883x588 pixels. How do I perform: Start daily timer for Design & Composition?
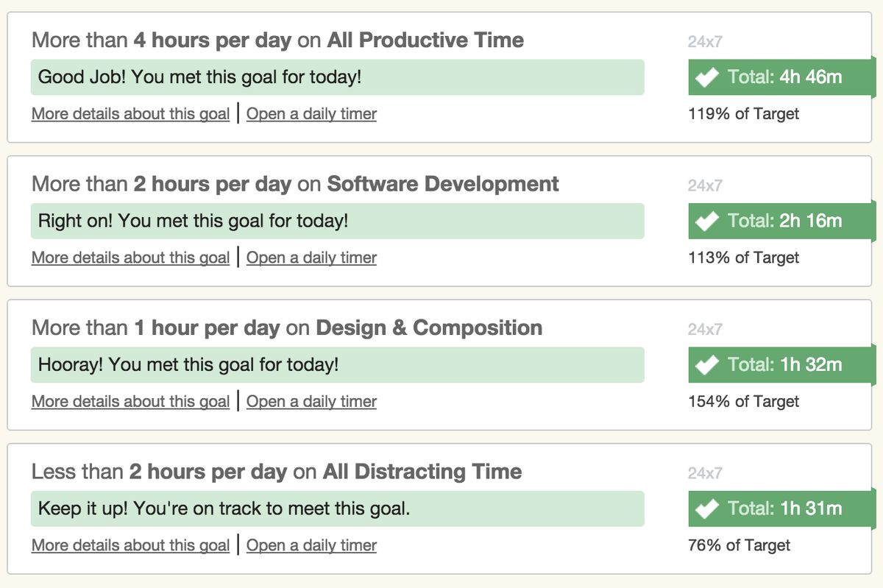[311, 402]
